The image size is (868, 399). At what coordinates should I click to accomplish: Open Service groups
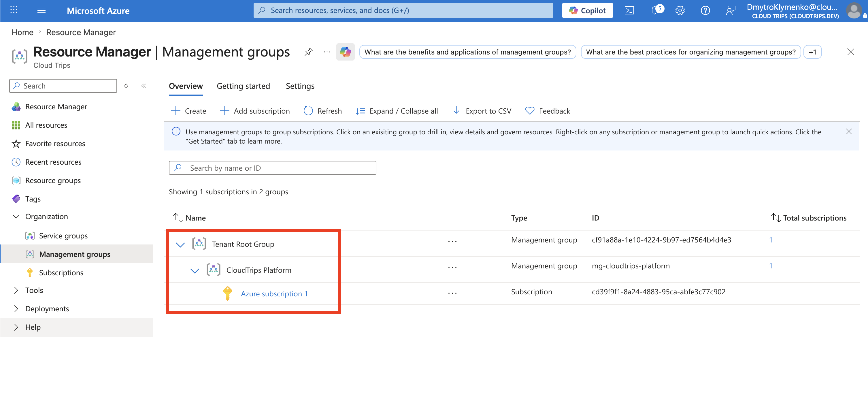[x=63, y=236]
